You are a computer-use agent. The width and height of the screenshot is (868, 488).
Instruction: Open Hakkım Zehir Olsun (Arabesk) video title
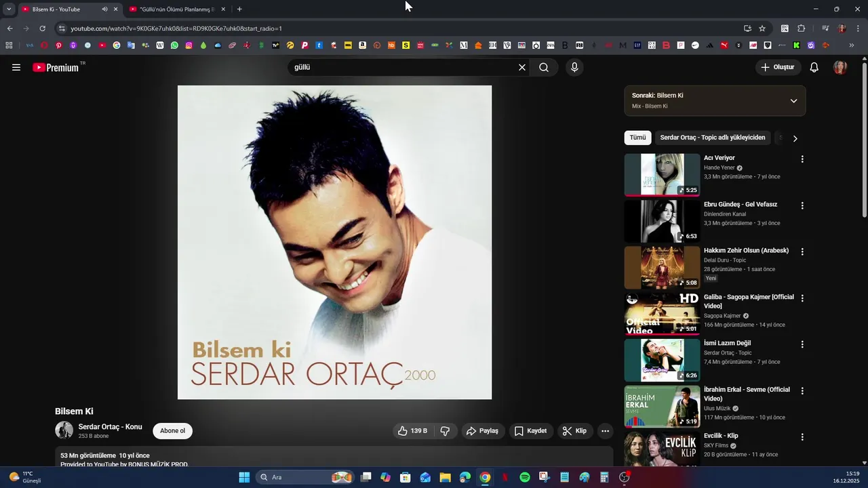tap(746, 251)
